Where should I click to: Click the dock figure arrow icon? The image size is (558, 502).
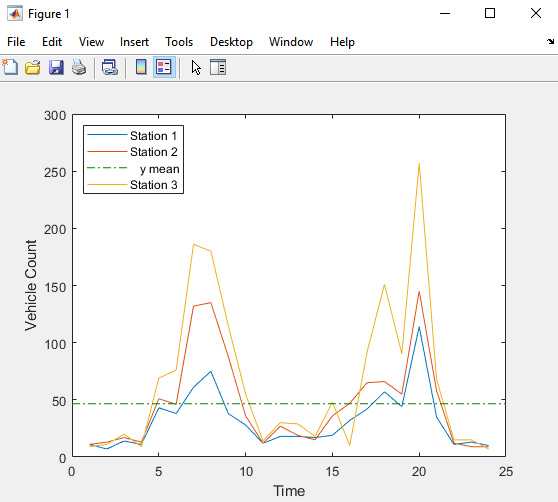[550, 42]
